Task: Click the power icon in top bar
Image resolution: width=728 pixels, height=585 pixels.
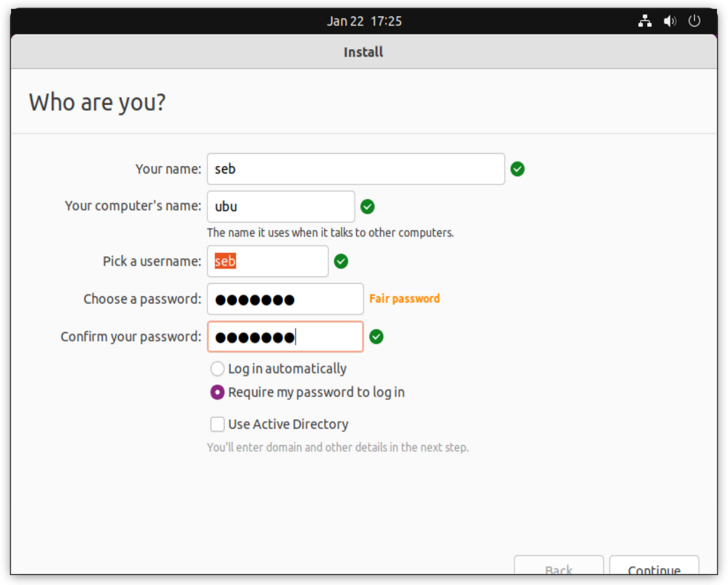Action: (694, 22)
